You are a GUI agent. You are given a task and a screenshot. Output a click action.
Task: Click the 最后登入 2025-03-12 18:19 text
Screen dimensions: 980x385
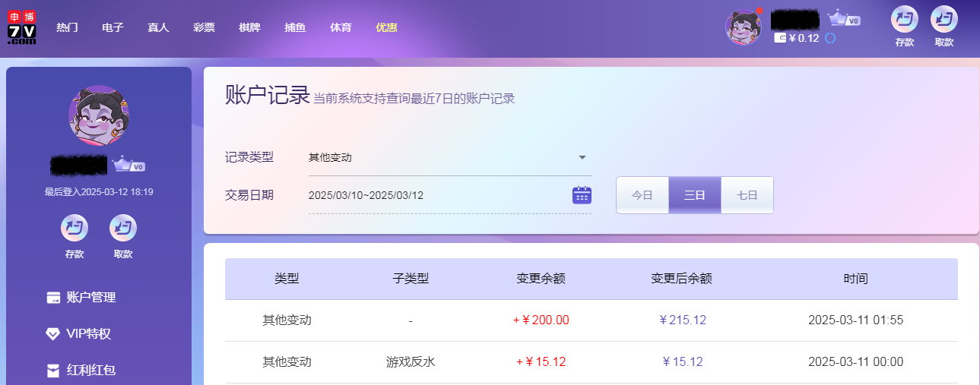(x=99, y=192)
